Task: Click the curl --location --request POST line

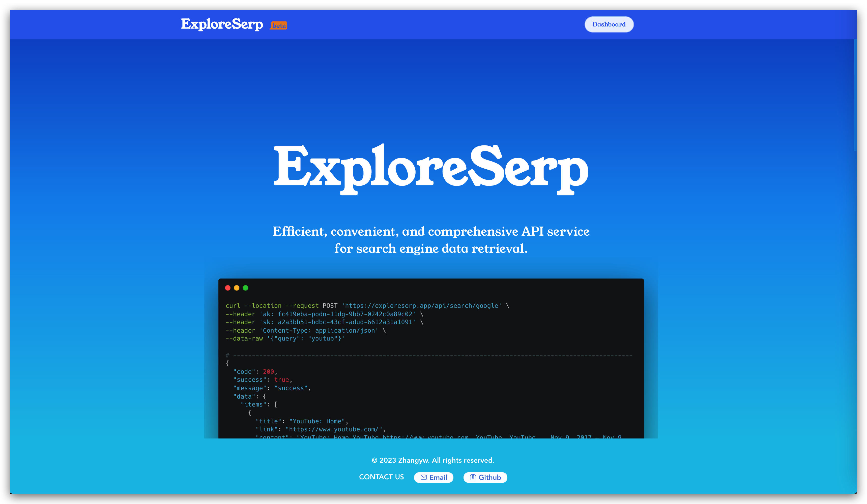Action: coord(367,306)
